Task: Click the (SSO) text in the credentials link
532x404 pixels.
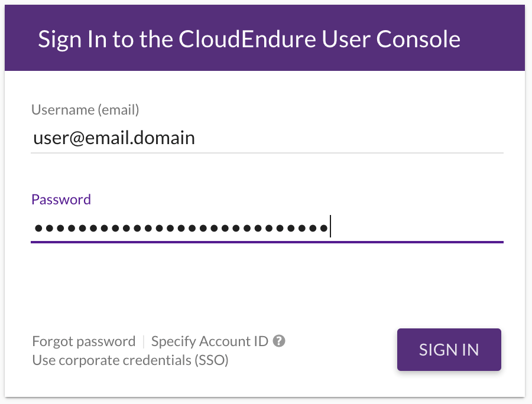Action: [x=212, y=360]
